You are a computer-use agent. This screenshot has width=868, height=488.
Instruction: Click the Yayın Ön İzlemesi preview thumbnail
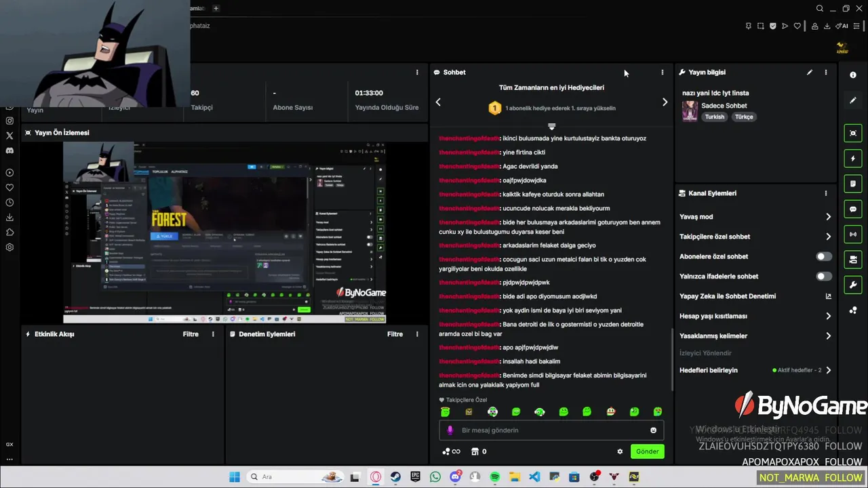pyautogui.click(x=224, y=232)
